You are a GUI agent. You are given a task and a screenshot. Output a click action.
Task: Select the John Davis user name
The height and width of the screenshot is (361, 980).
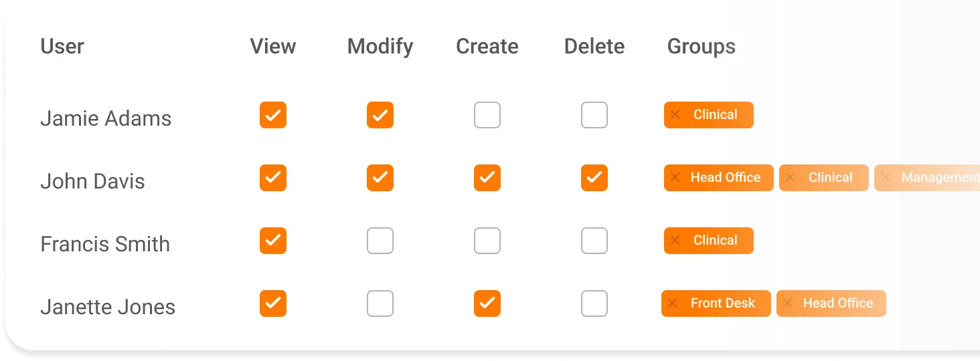tap(92, 181)
